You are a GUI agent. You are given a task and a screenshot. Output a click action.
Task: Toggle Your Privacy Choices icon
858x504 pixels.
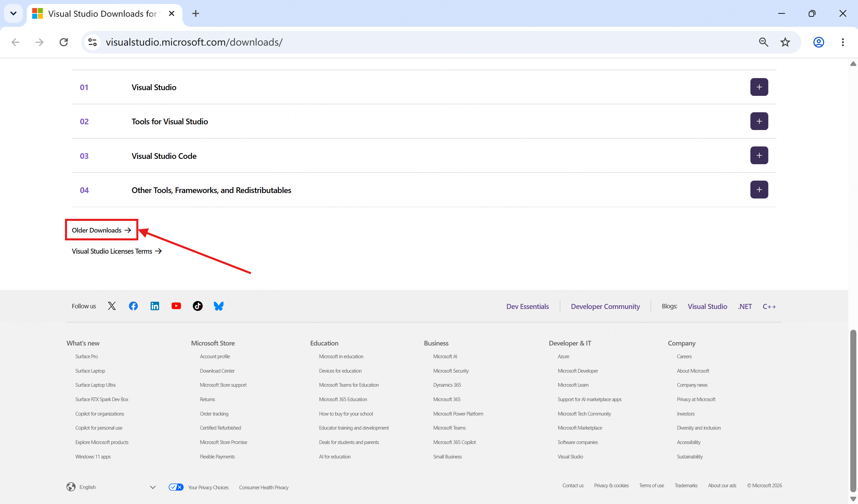tap(176, 487)
